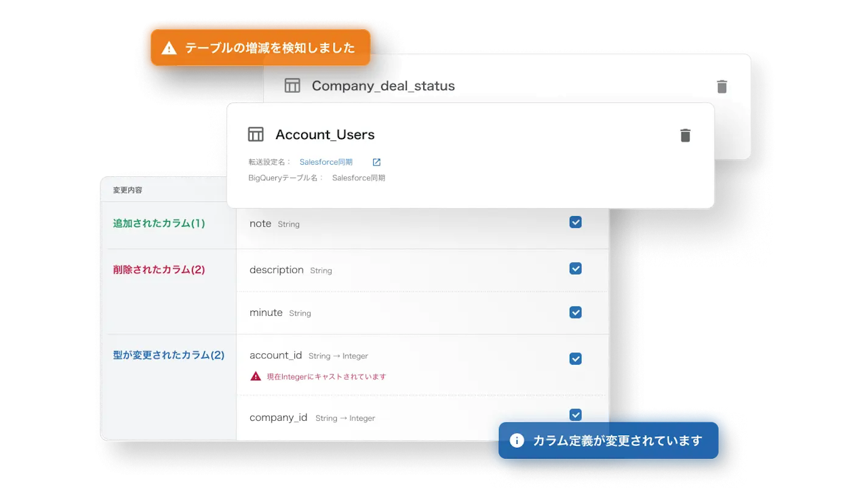Select the 削除されたカラム(2) category
The width and height of the screenshot is (868, 488).
(x=159, y=269)
